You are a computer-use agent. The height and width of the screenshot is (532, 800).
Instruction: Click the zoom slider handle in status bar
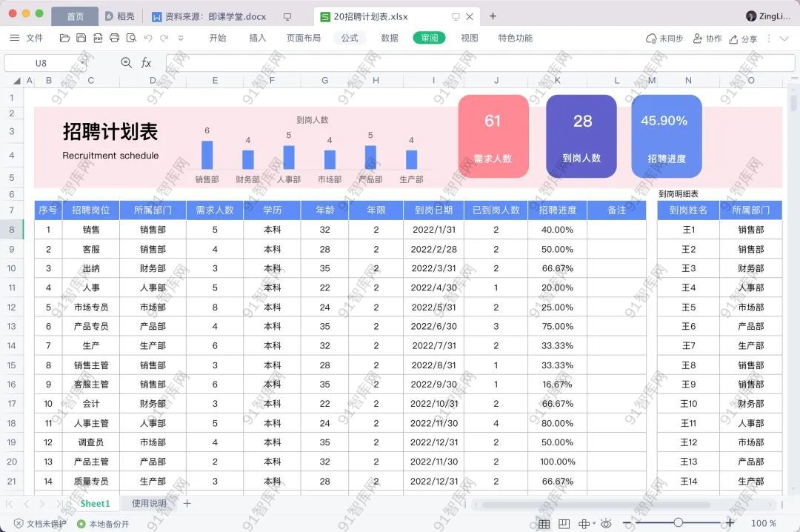pyautogui.click(x=678, y=523)
